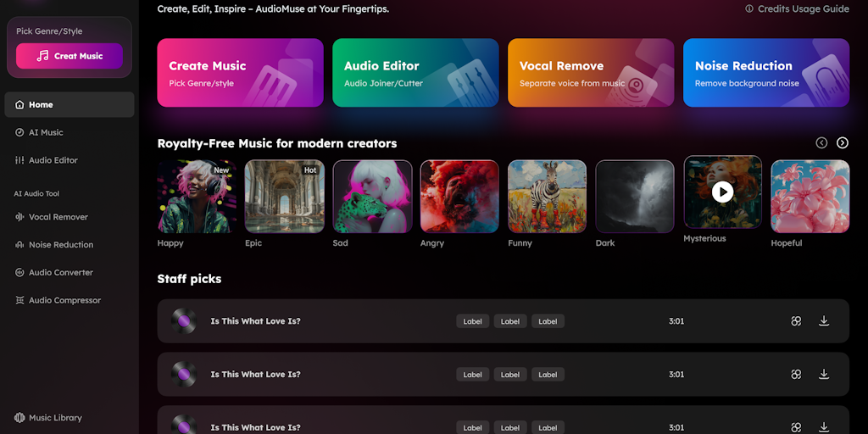The image size is (868, 434).
Task: Click the 'Staff picks' heading
Action: [189, 279]
